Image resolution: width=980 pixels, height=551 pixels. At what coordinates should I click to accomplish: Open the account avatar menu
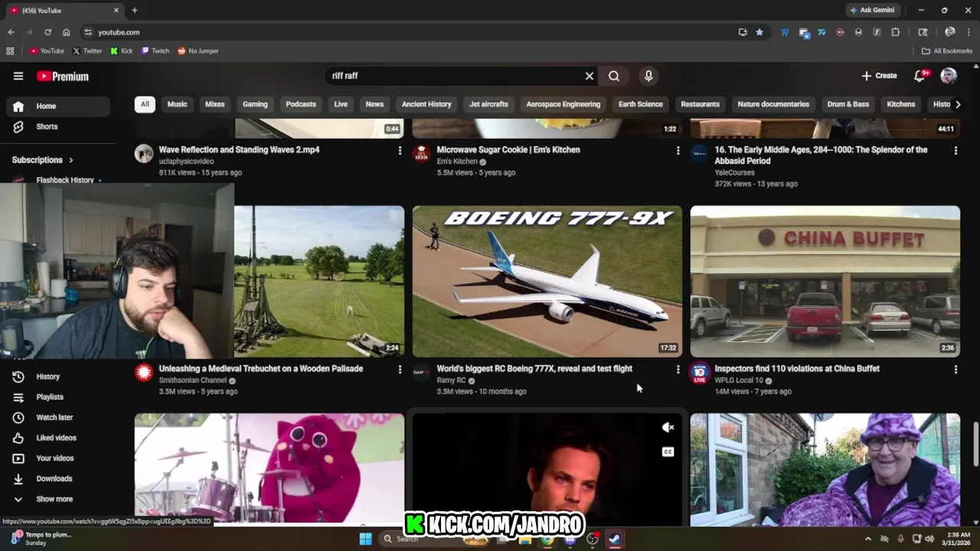(949, 76)
